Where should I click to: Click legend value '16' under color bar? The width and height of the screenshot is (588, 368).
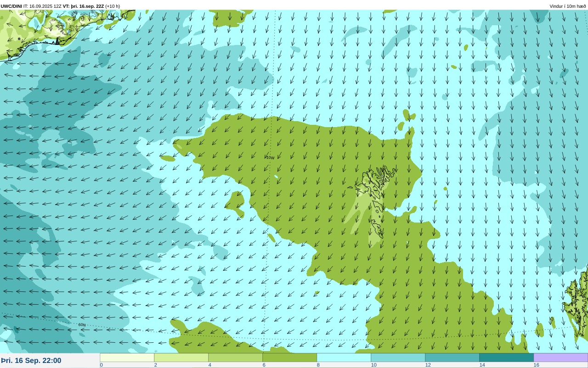pos(536,365)
